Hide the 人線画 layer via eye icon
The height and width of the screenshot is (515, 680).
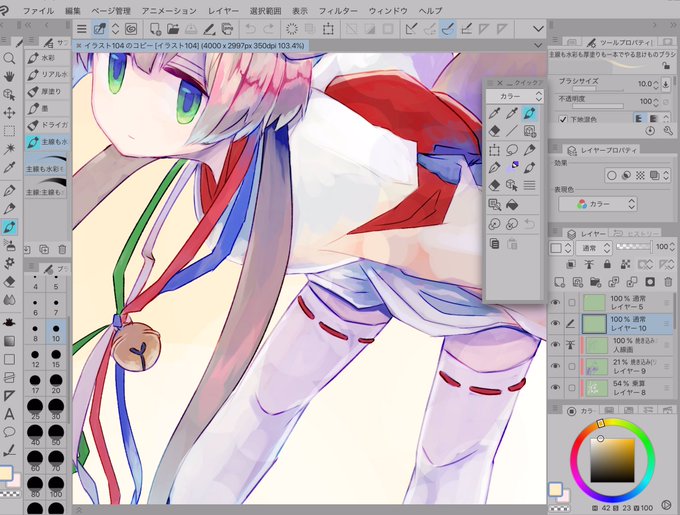pos(555,345)
